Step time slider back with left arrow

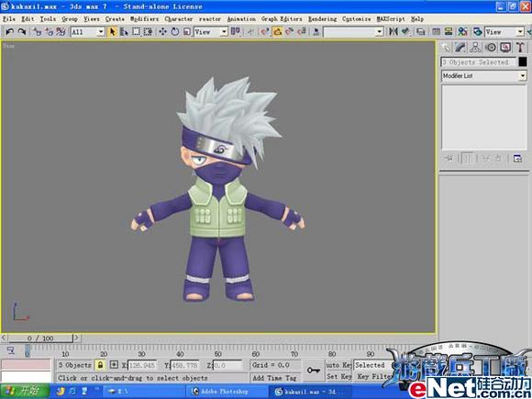point(4,338)
